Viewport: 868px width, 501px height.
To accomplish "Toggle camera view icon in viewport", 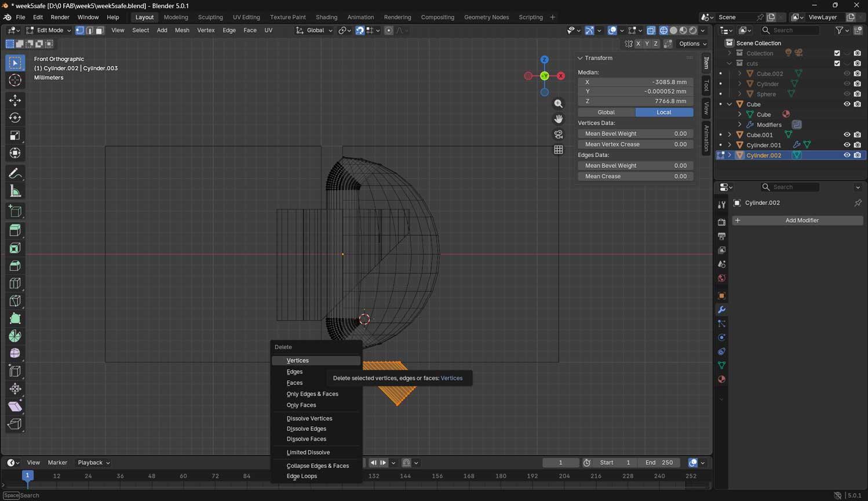I will pos(558,135).
